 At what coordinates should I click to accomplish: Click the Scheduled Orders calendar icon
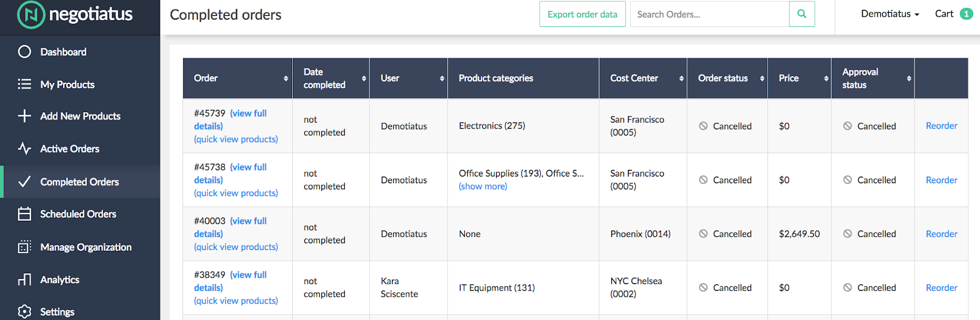[24, 214]
